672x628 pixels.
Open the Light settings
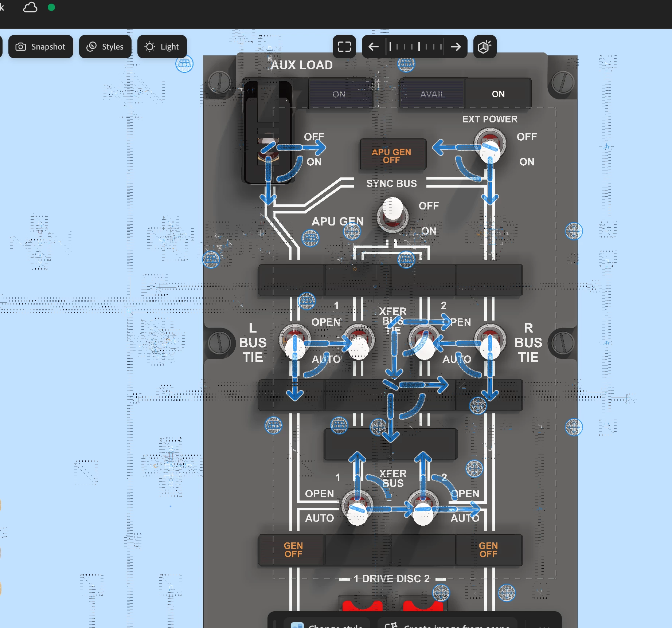(162, 47)
